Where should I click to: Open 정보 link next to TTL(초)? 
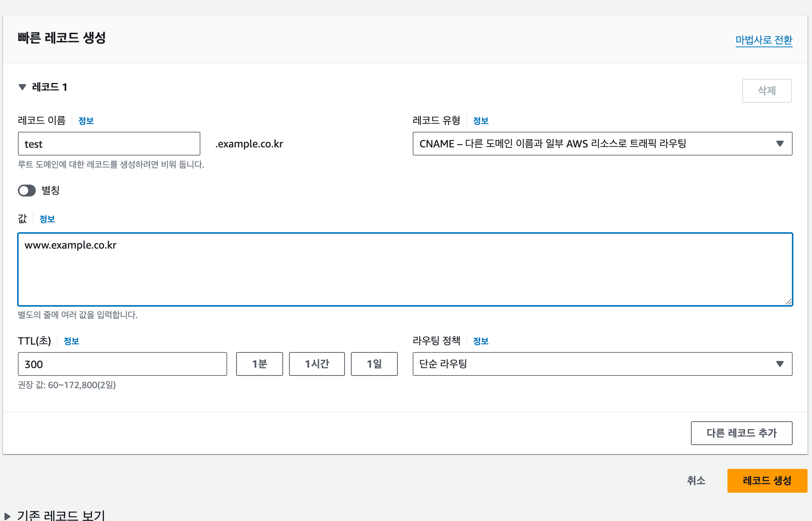coord(72,341)
